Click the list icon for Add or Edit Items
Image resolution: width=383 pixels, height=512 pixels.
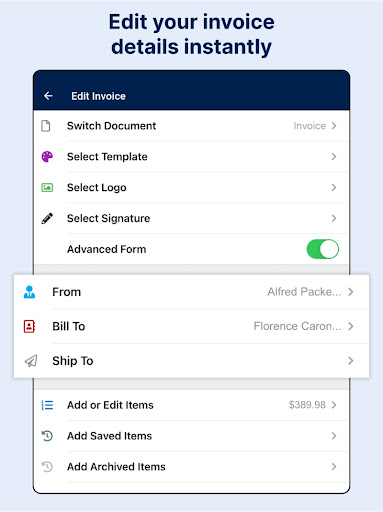click(47, 405)
